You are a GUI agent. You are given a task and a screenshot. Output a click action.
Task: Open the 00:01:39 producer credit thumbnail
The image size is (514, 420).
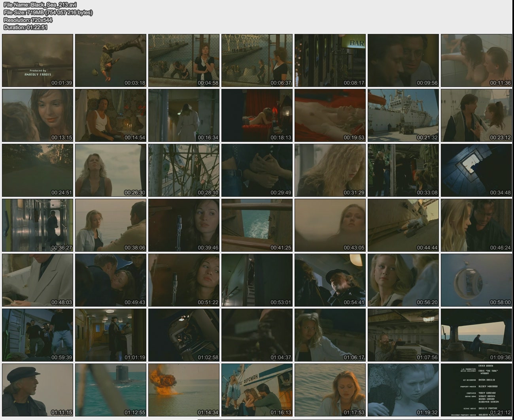(x=38, y=60)
